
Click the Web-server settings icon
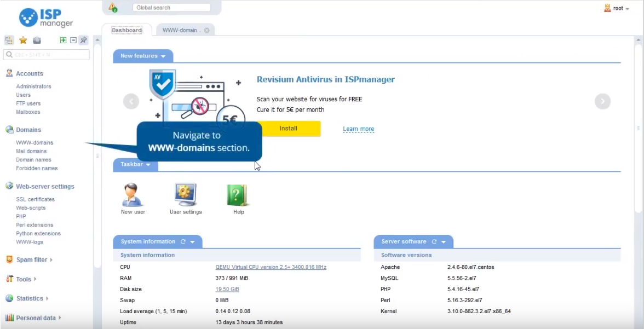tap(9, 186)
